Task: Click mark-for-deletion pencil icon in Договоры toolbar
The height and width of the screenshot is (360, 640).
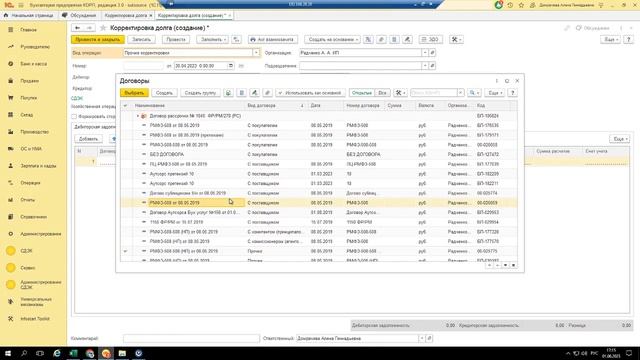Action: point(254,93)
